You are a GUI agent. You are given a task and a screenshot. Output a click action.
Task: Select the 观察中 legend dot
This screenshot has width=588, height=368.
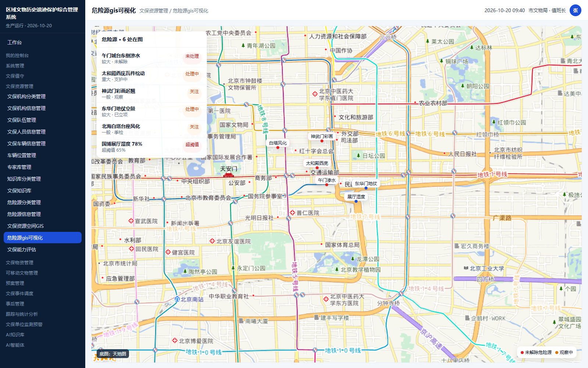(x=557, y=353)
